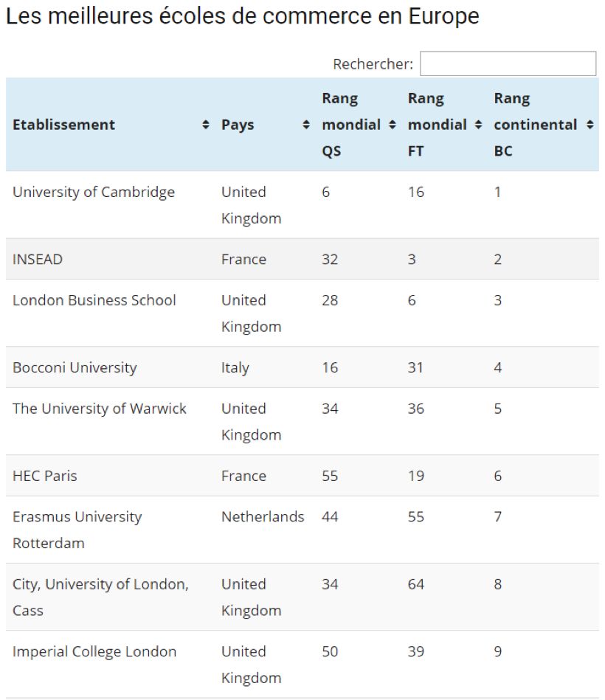Sort table by Etablissement sort arrows
Image resolution: width=605 pixels, height=700 pixels.
pyautogui.click(x=205, y=125)
